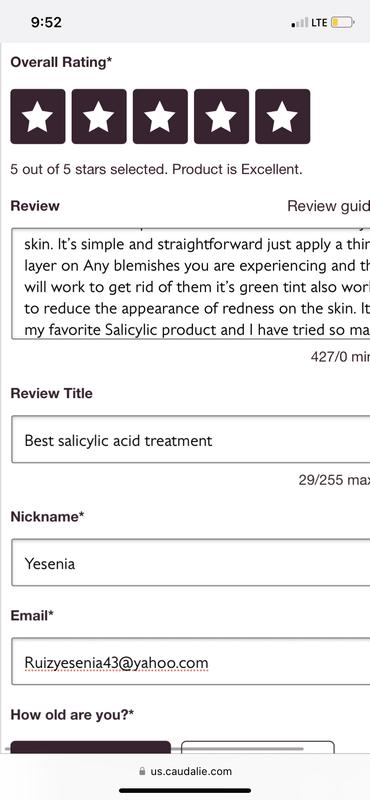Choose the first dark age option button
Viewport: 370px width, 800px height.
pyautogui.click(x=90, y=747)
